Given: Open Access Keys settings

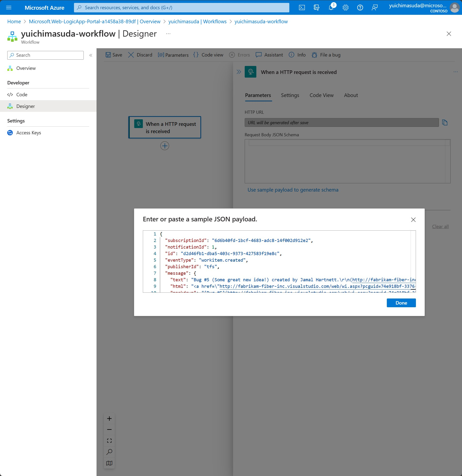Looking at the screenshot, I should coord(28,133).
